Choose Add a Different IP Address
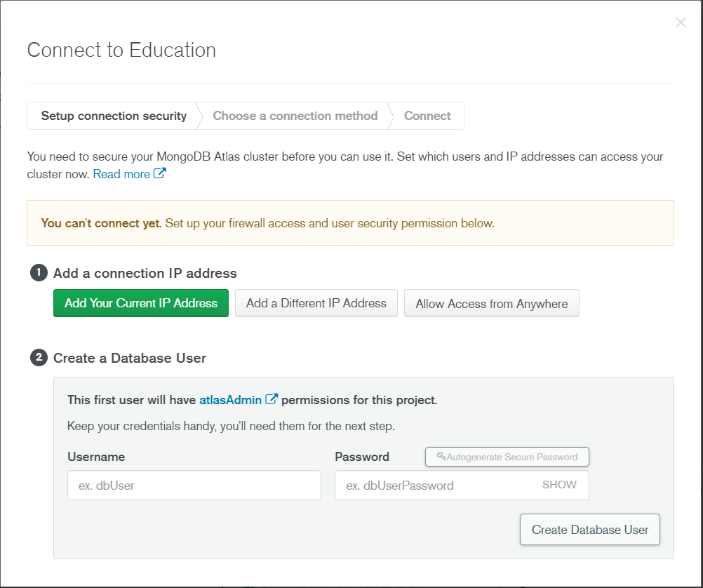 (x=316, y=303)
